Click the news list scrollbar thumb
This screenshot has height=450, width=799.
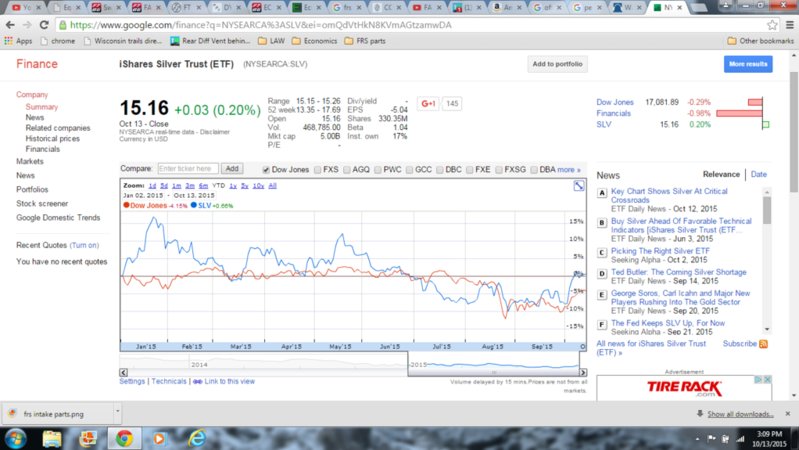767,210
